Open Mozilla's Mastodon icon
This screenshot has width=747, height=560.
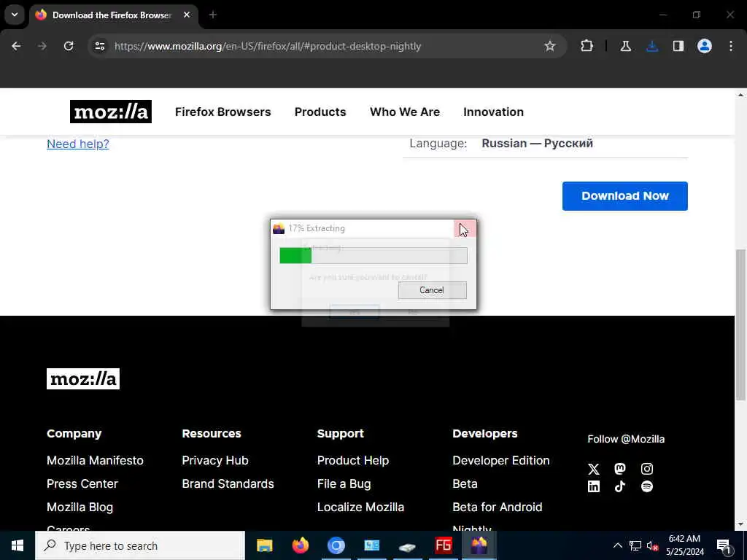coord(620,469)
